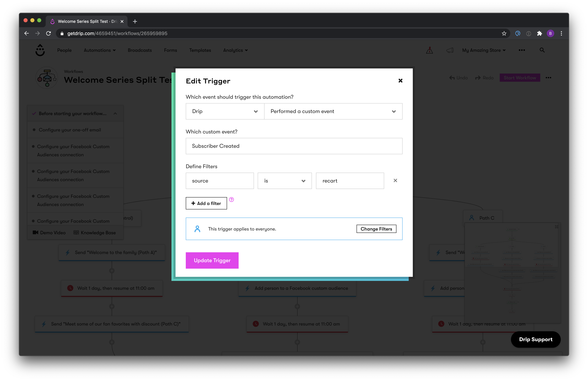Screen dimensions: 588x381
Task: Open the browser profile B avatar
Action: 550,33
